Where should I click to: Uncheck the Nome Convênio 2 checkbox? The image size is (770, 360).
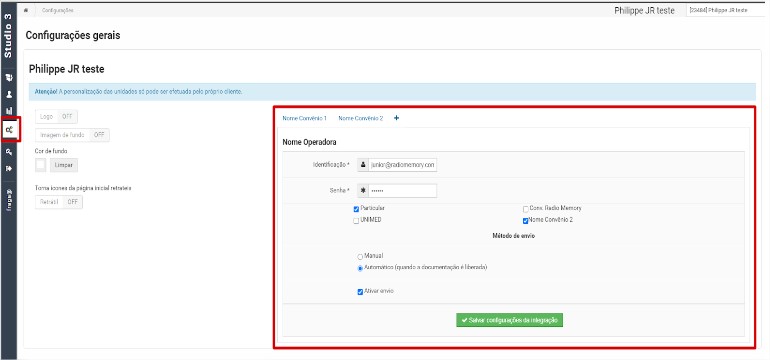(x=525, y=221)
